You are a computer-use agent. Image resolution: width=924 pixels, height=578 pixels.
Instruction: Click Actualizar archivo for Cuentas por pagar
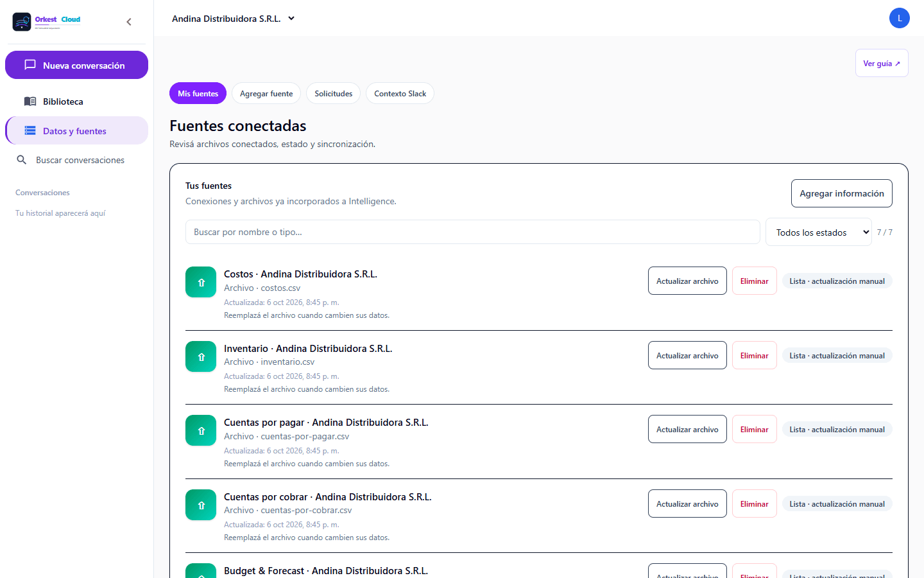pyautogui.click(x=687, y=429)
